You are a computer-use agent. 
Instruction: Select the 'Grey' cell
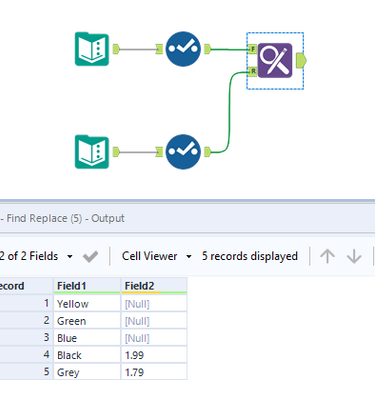[x=87, y=372]
